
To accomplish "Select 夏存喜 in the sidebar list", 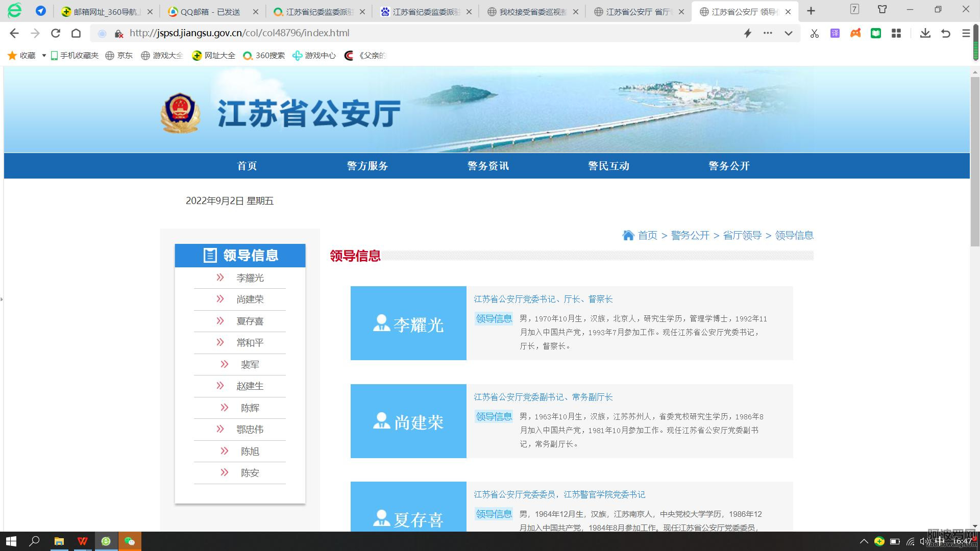I will coord(250,321).
